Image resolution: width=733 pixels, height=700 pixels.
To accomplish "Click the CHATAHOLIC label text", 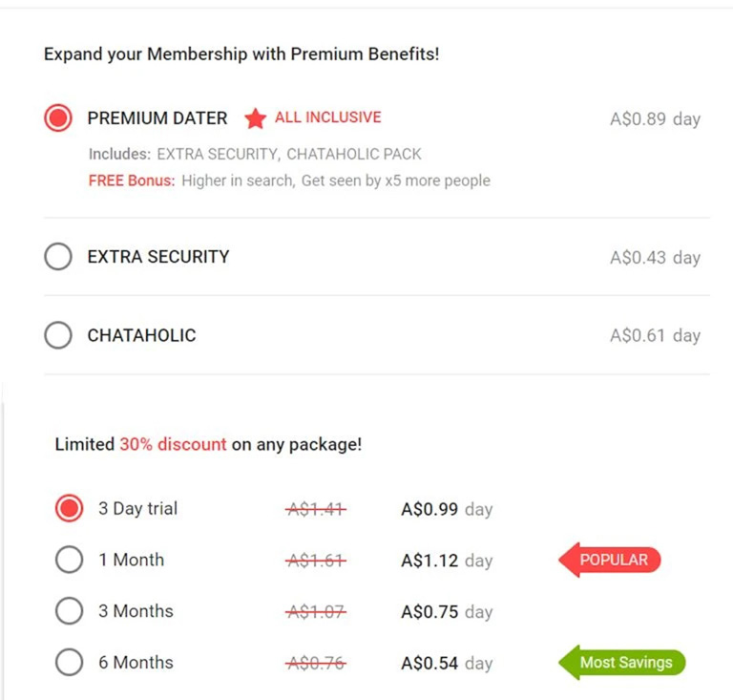I will point(141,335).
